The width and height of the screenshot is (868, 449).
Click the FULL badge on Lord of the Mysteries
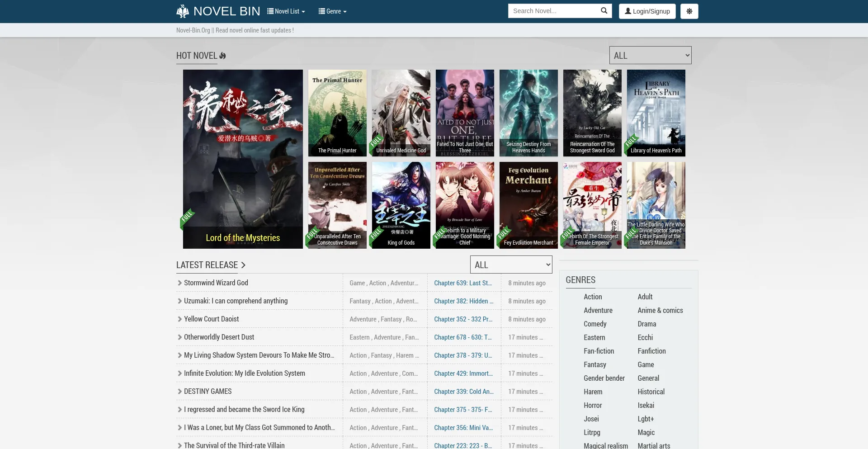pos(187,217)
